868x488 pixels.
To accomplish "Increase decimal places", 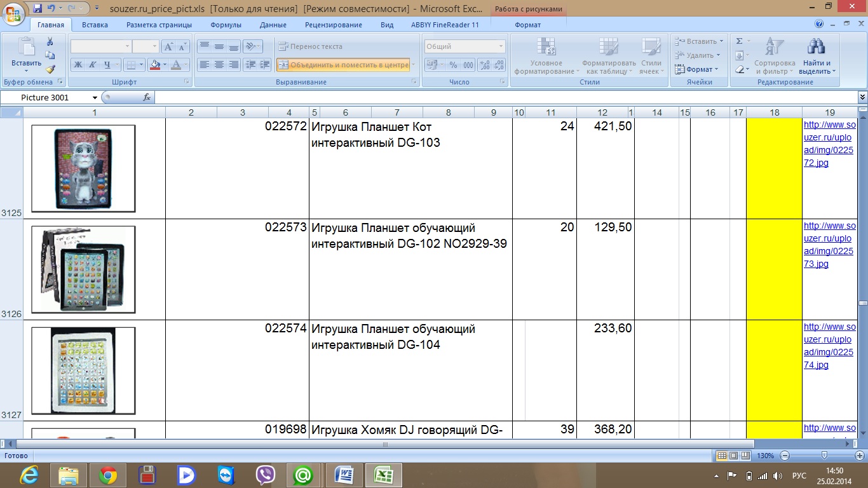I will [484, 65].
